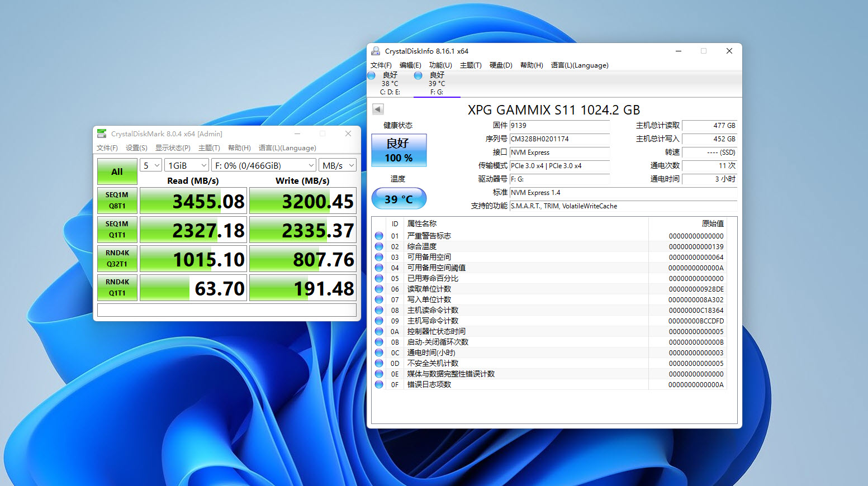
Task: Click the 39 °C temperature indicator
Action: pos(399,198)
